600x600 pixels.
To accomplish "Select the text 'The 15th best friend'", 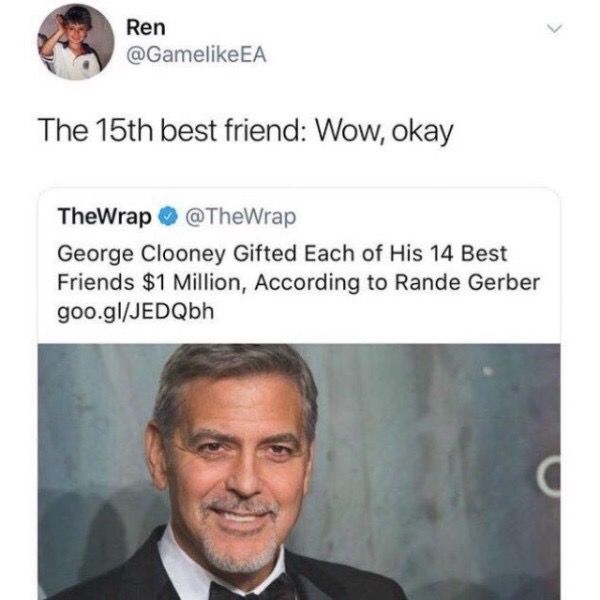I will point(168,131).
